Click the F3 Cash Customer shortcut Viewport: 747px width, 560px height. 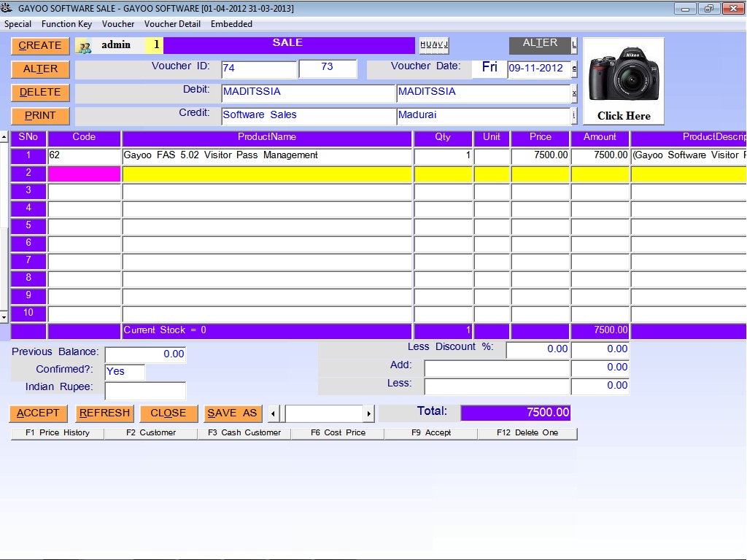coord(244,433)
